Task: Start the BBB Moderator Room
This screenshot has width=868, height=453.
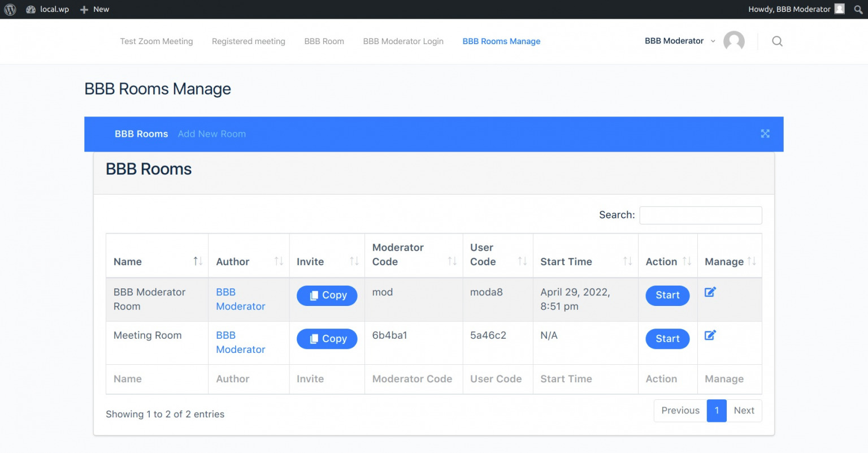Action: point(668,295)
